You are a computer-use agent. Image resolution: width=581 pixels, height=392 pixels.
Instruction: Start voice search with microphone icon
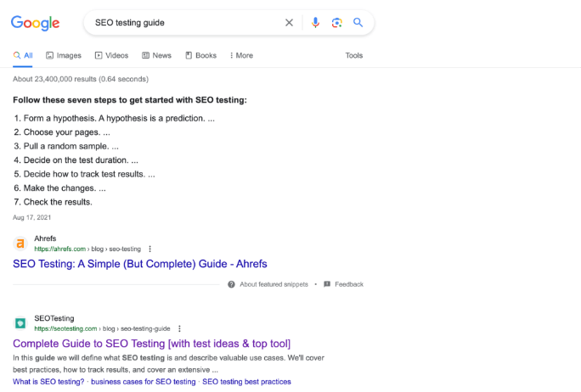pos(315,23)
